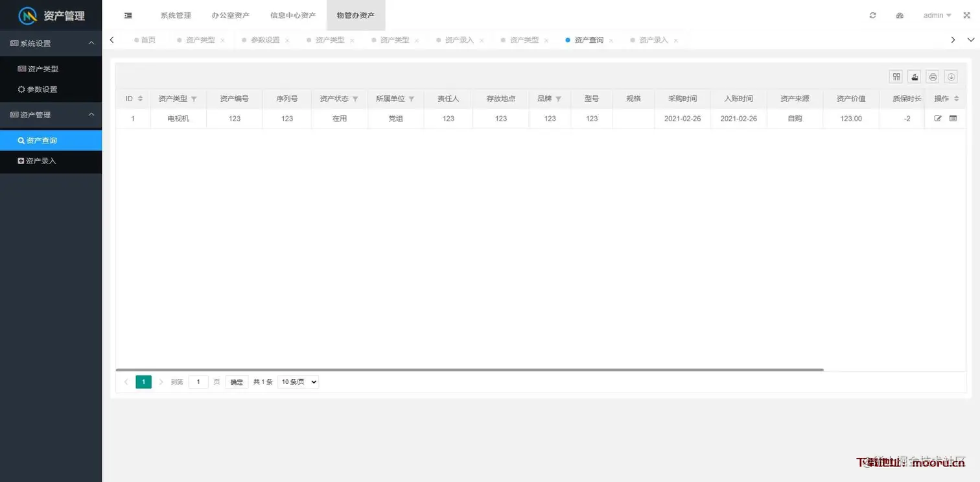The height and width of the screenshot is (482, 980).
Task: Click the 入账时间 column header
Action: (739, 99)
